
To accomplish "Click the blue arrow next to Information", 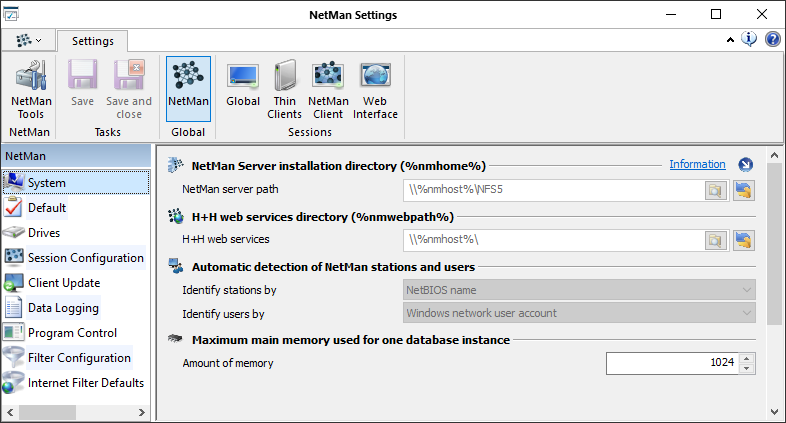I will point(745,165).
